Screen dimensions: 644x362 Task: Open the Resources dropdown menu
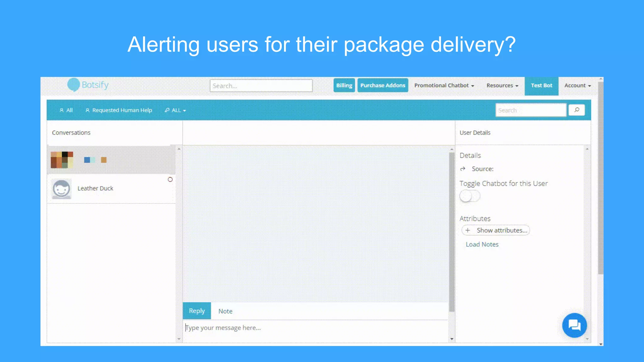tap(502, 85)
